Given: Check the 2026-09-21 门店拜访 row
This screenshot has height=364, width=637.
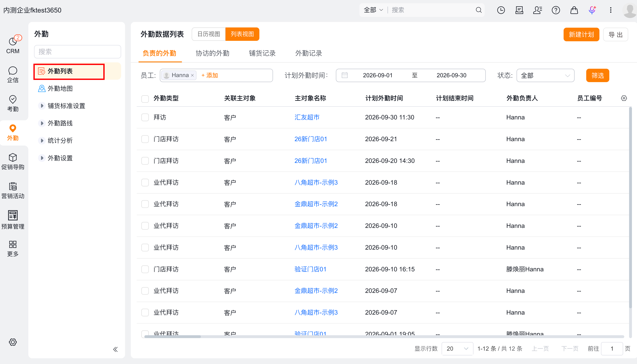Looking at the screenshot, I should coord(145,139).
